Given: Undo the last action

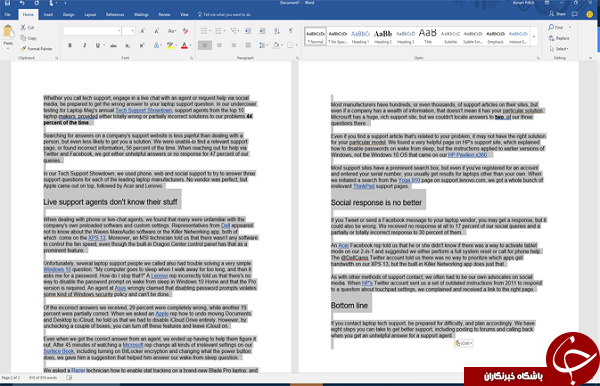Looking at the screenshot, I should [22, 3].
